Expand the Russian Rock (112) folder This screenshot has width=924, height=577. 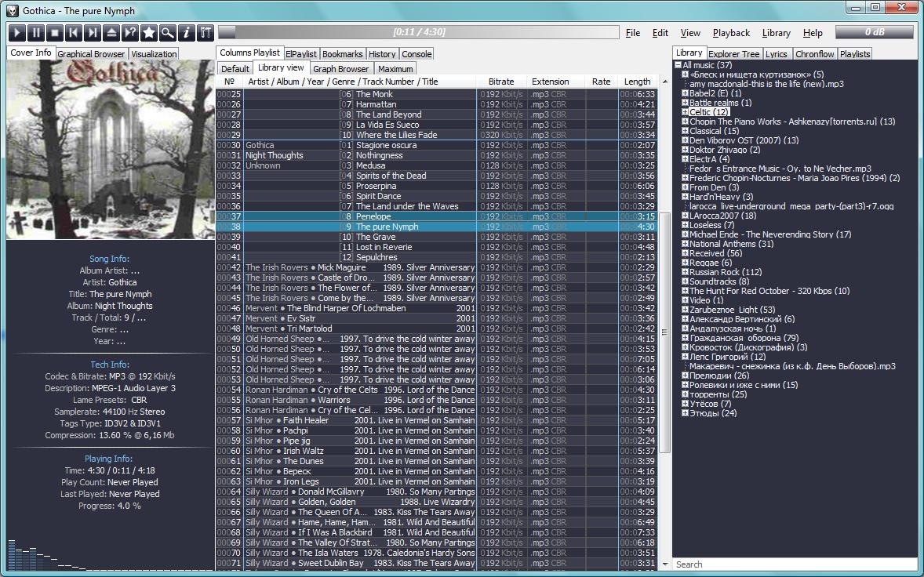pyautogui.click(x=685, y=272)
